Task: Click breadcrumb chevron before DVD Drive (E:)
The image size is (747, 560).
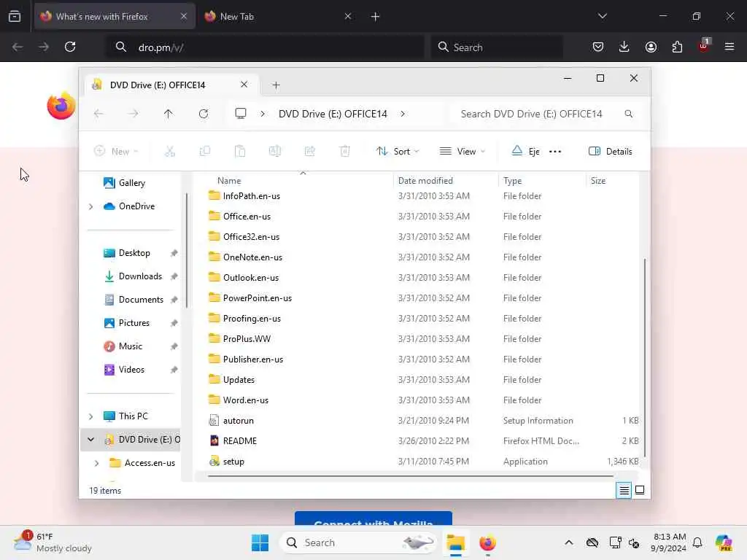Action: click(x=263, y=114)
